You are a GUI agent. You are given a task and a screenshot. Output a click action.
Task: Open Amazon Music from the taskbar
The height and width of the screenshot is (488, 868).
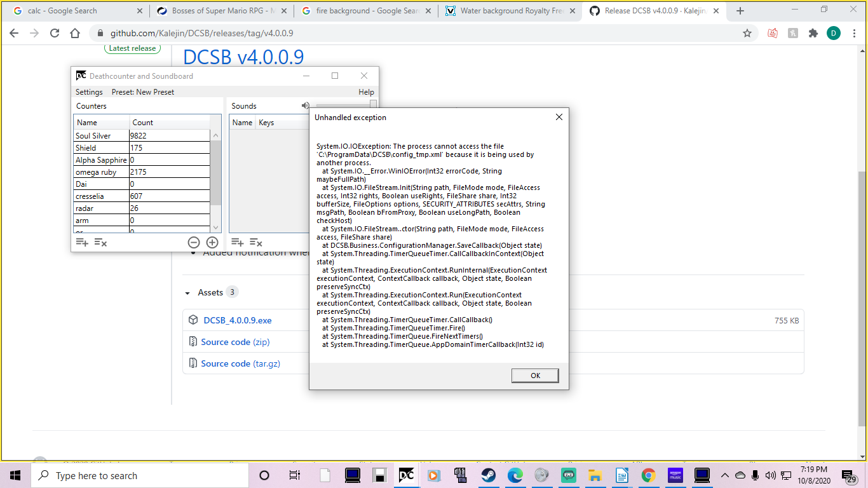[x=675, y=475]
